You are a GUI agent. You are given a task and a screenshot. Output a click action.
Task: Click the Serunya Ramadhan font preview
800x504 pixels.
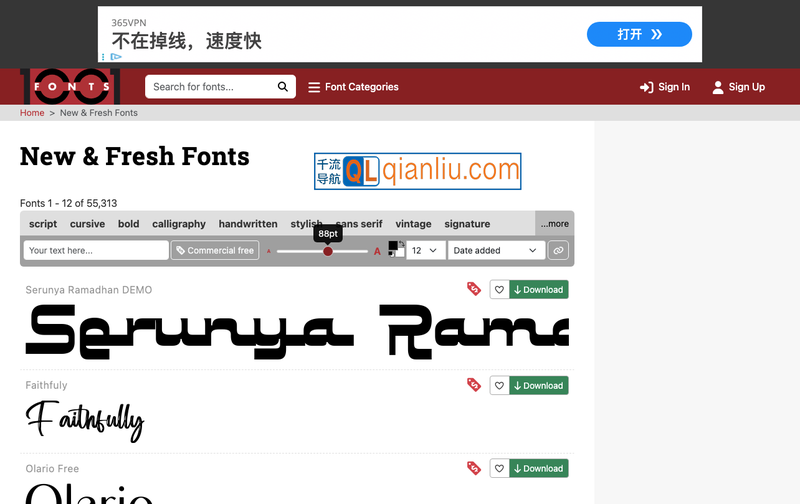297,331
